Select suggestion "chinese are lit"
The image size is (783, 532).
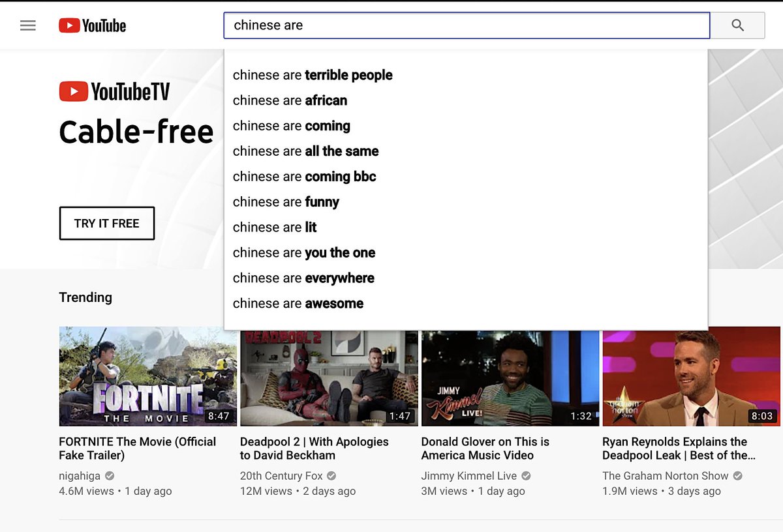(466, 228)
